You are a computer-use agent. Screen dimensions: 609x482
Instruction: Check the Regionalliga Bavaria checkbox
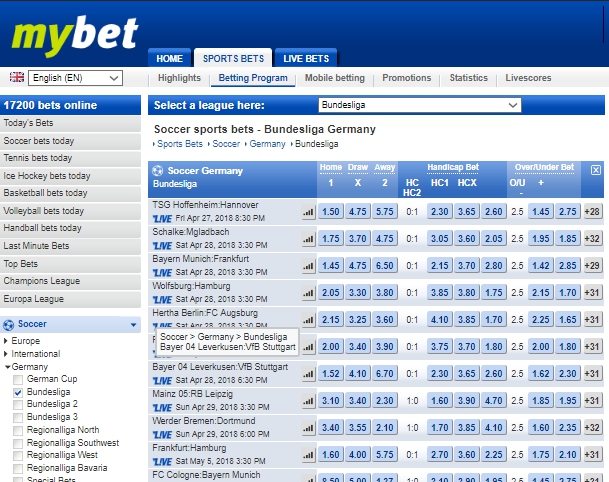18,468
